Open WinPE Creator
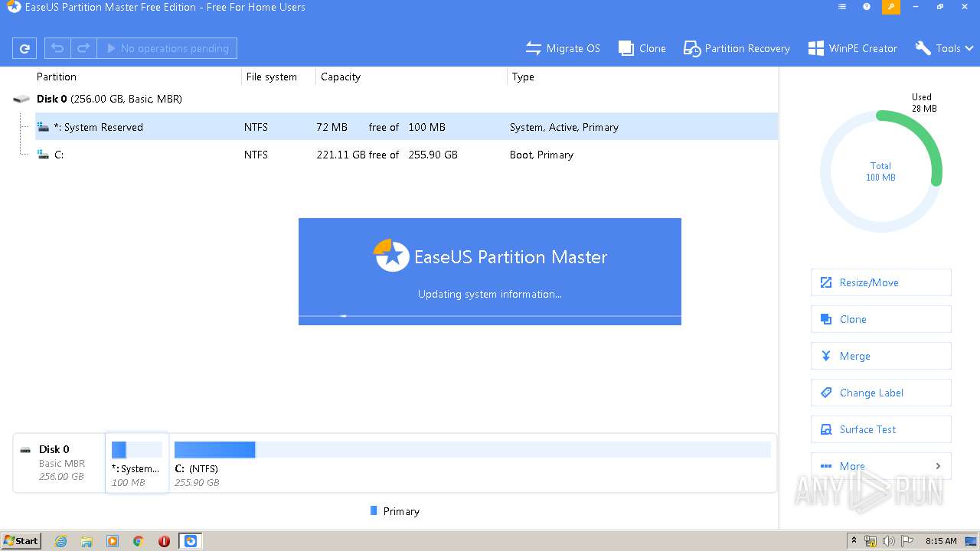This screenshot has height=551, width=980. coord(853,48)
